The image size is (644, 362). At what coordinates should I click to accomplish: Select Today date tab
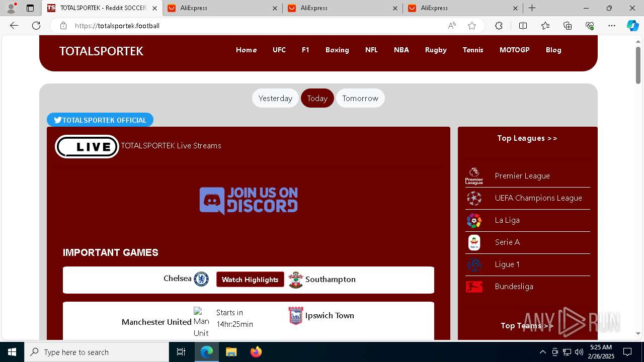coord(317,98)
